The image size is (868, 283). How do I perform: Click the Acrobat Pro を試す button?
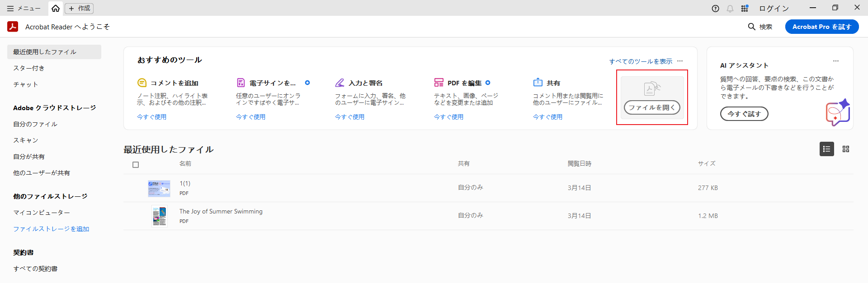822,27
